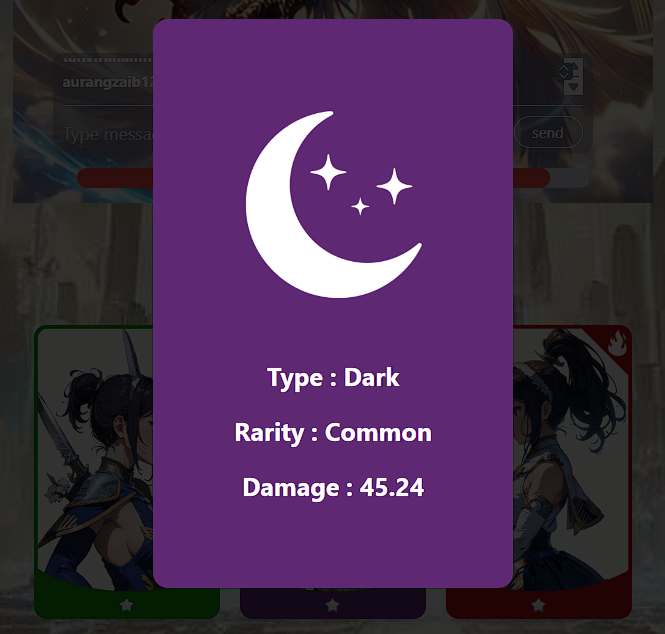
Task: Click the Damage : 45.24 text
Action: point(333,487)
